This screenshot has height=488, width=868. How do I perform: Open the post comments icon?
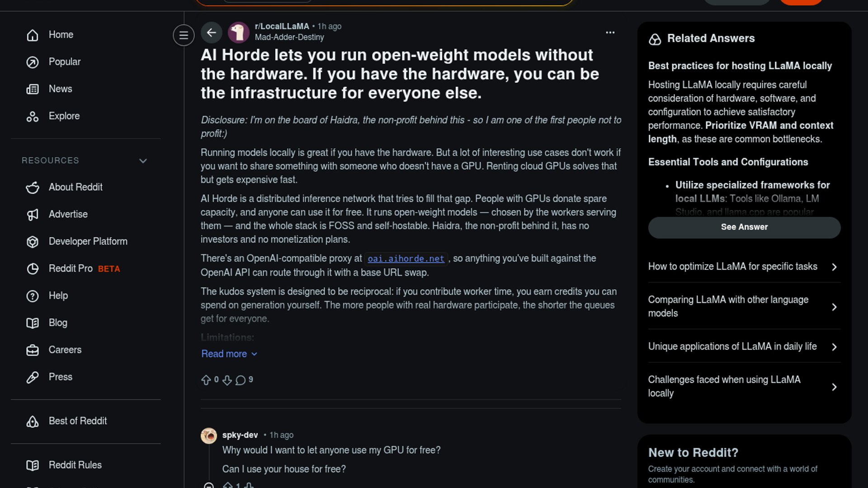pos(241,380)
